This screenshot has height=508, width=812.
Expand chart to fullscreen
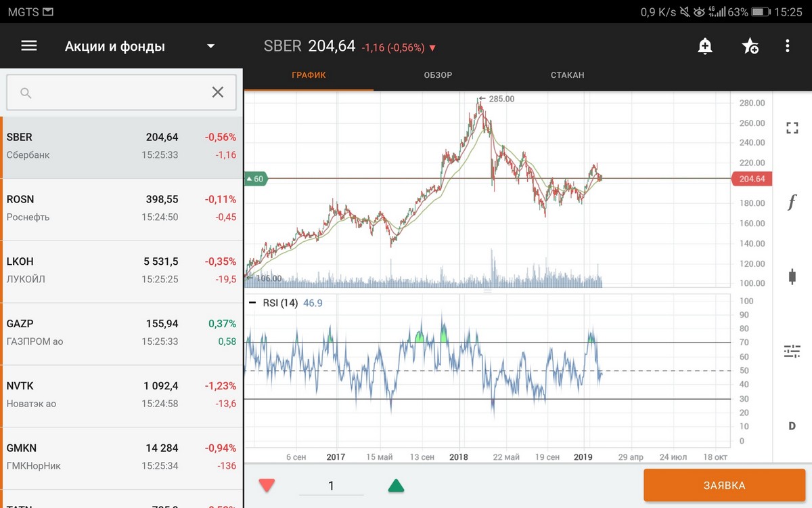click(792, 128)
